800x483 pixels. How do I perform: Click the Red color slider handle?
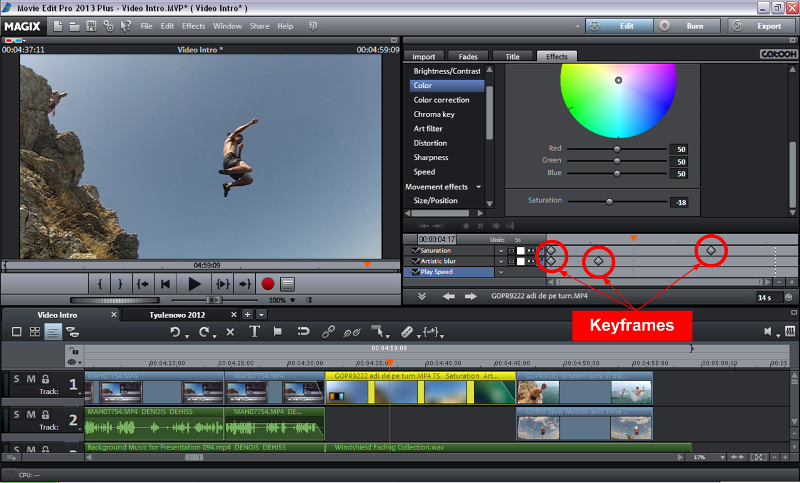pos(617,149)
